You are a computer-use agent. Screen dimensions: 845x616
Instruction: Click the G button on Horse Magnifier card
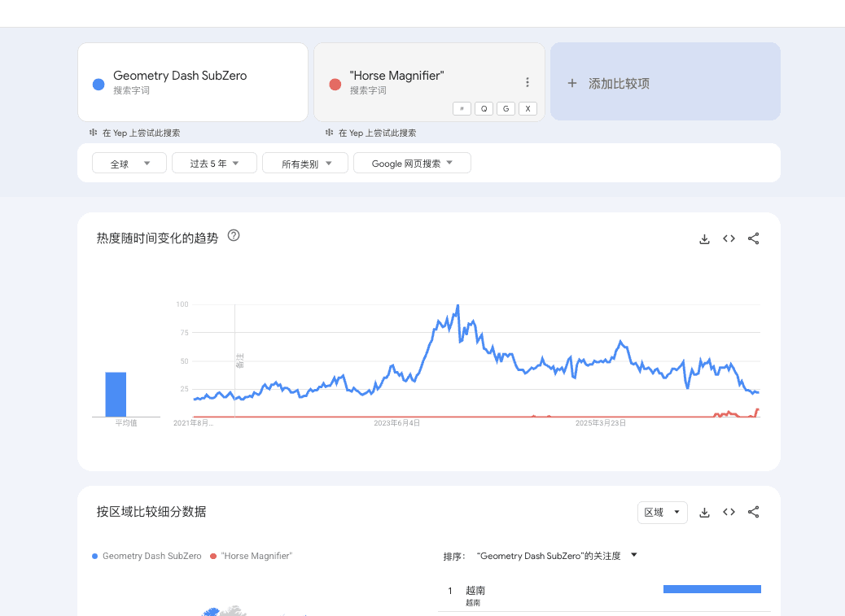[506, 109]
